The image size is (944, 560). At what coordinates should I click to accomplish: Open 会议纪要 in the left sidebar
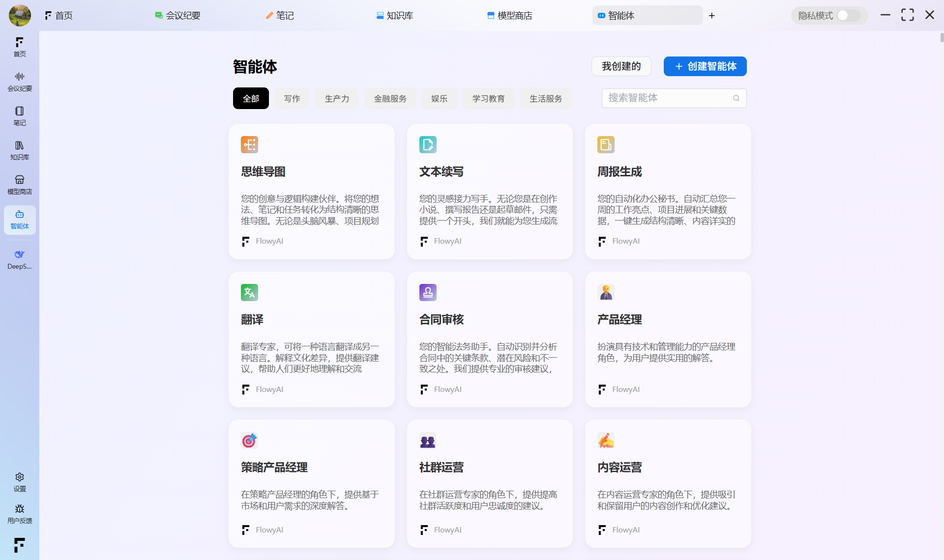point(20,81)
